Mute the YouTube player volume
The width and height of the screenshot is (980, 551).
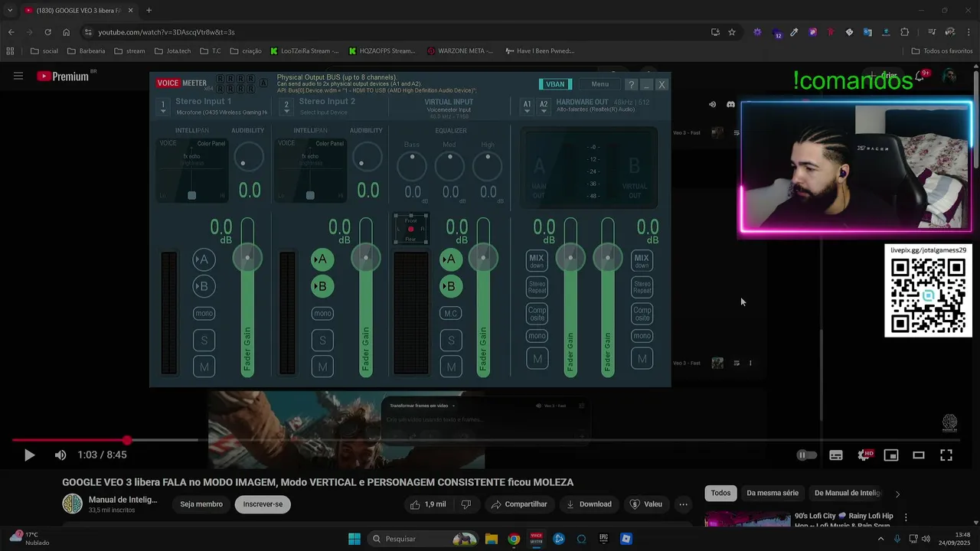[60, 455]
